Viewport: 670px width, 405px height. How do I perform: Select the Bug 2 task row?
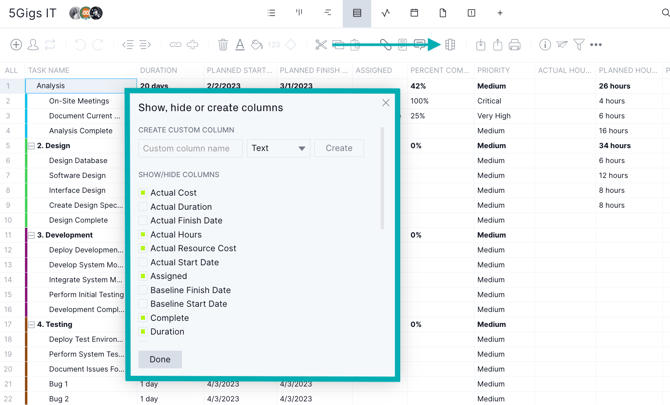click(59, 399)
